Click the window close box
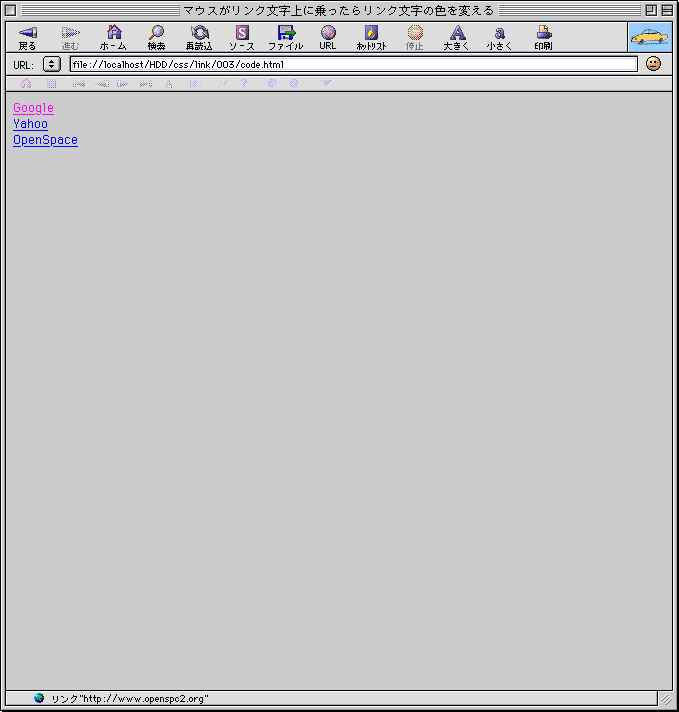The width and height of the screenshot is (679, 712). point(10,10)
